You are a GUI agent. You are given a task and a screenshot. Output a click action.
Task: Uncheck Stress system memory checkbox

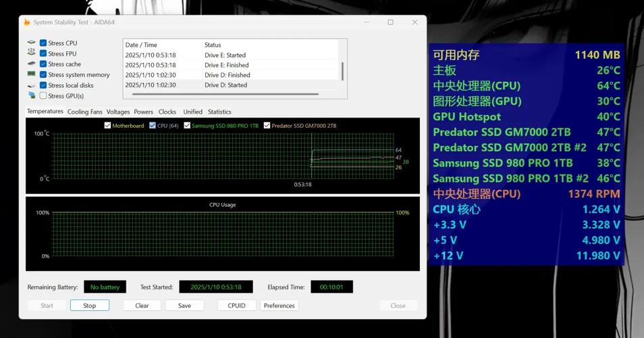point(43,74)
